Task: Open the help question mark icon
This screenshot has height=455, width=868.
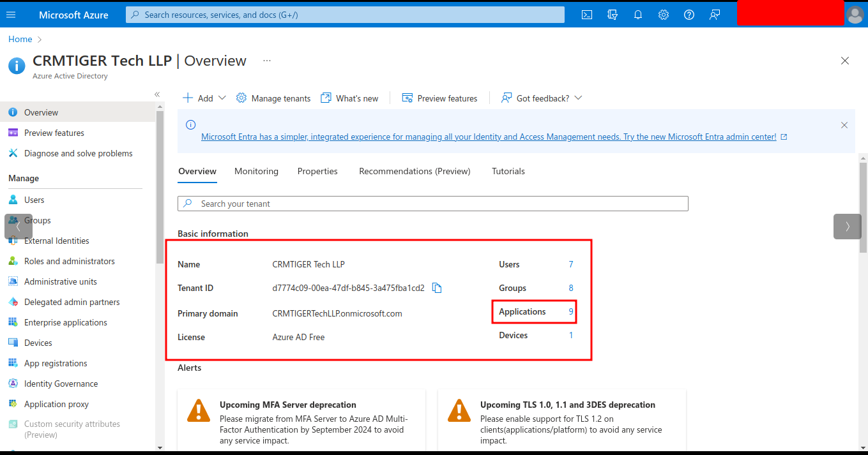Action: click(689, 15)
